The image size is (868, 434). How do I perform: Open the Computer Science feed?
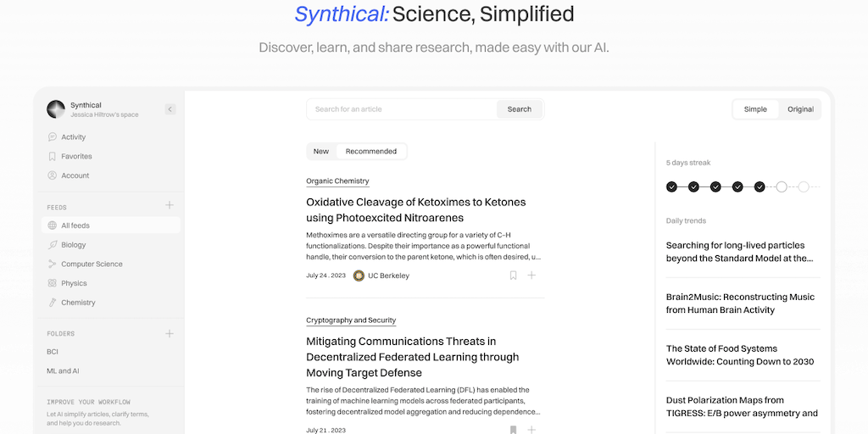(x=92, y=264)
